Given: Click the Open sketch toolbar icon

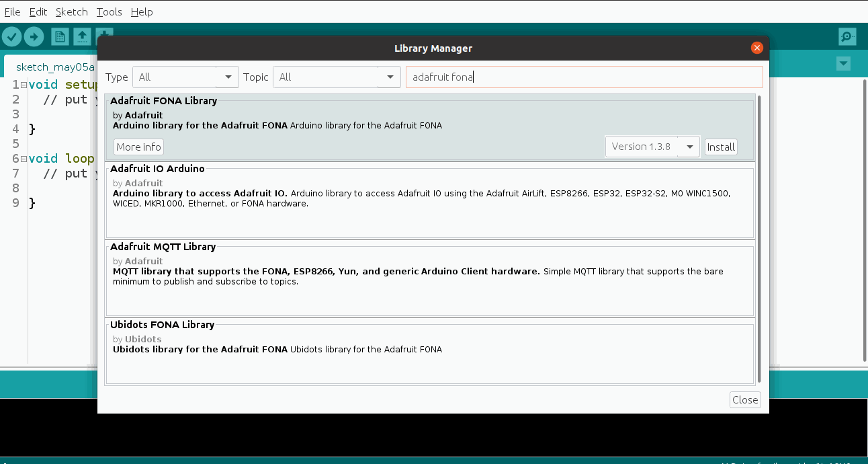Looking at the screenshot, I should (82, 37).
